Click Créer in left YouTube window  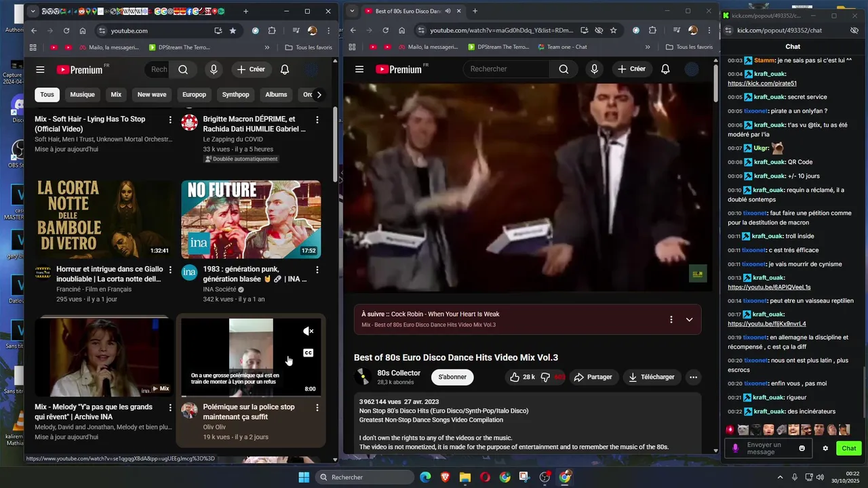pos(250,70)
